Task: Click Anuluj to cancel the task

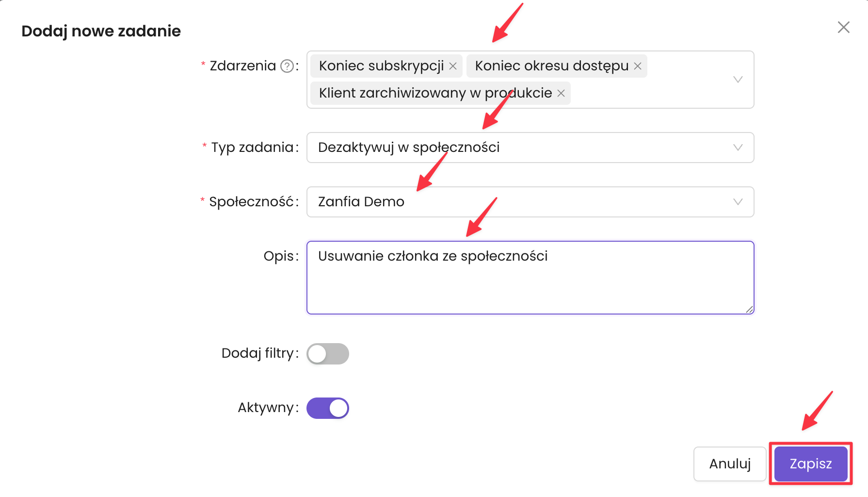Action: click(x=729, y=464)
